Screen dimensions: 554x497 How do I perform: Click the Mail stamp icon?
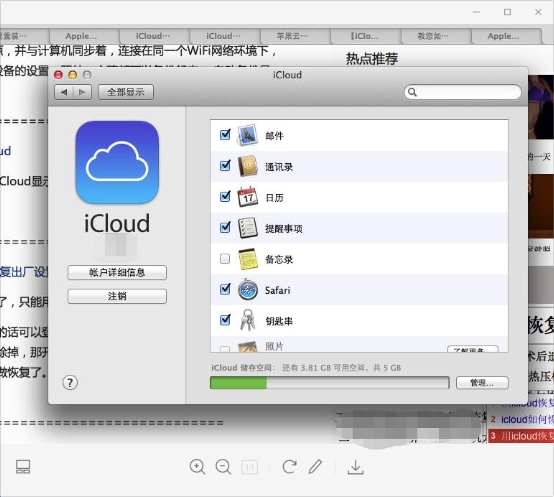point(247,135)
